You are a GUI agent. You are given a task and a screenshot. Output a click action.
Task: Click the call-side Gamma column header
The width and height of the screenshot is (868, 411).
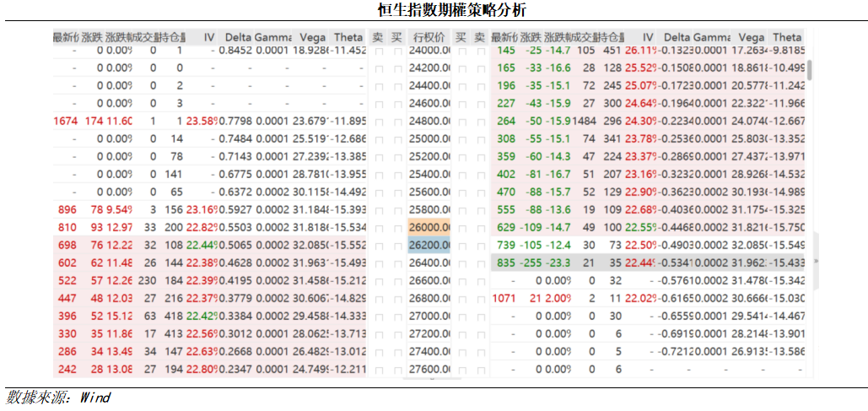272,37
